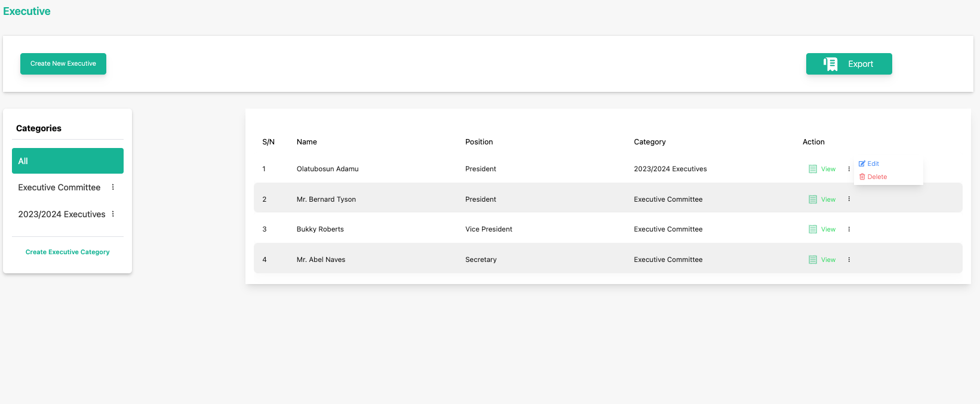Click view icon in Bukky Roberts row
980x404 pixels.
pos(813,229)
